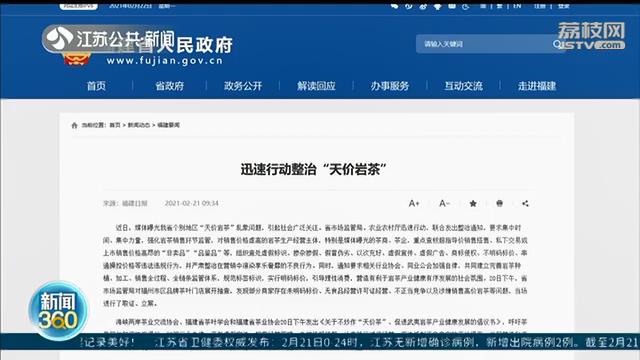Click the article title 迅速行动整治“天价岩茶”
This screenshot has height=360, width=640.
(313, 169)
